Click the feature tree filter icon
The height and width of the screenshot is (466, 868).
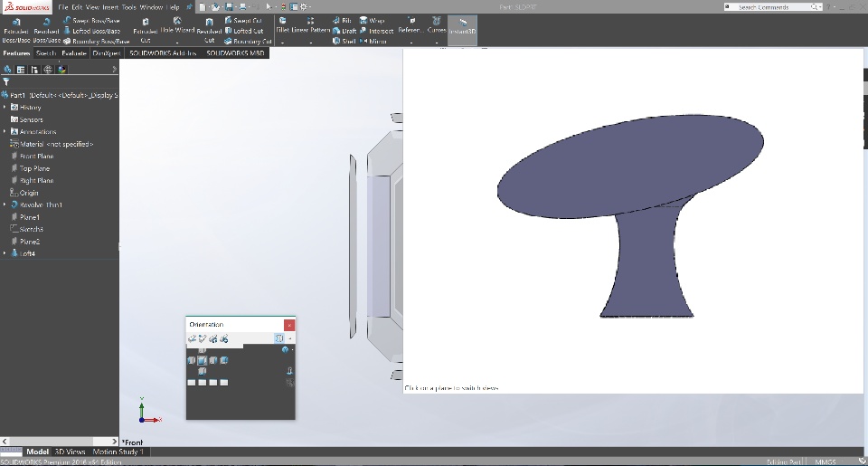pos(6,82)
